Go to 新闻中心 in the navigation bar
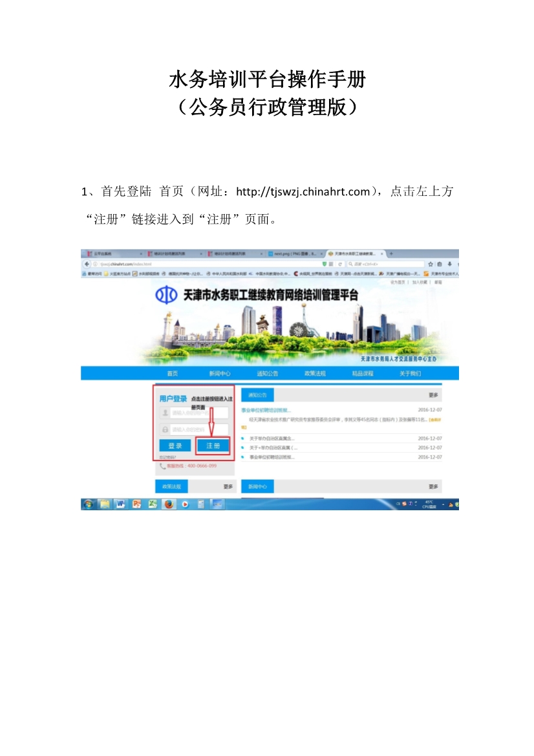 coord(220,374)
